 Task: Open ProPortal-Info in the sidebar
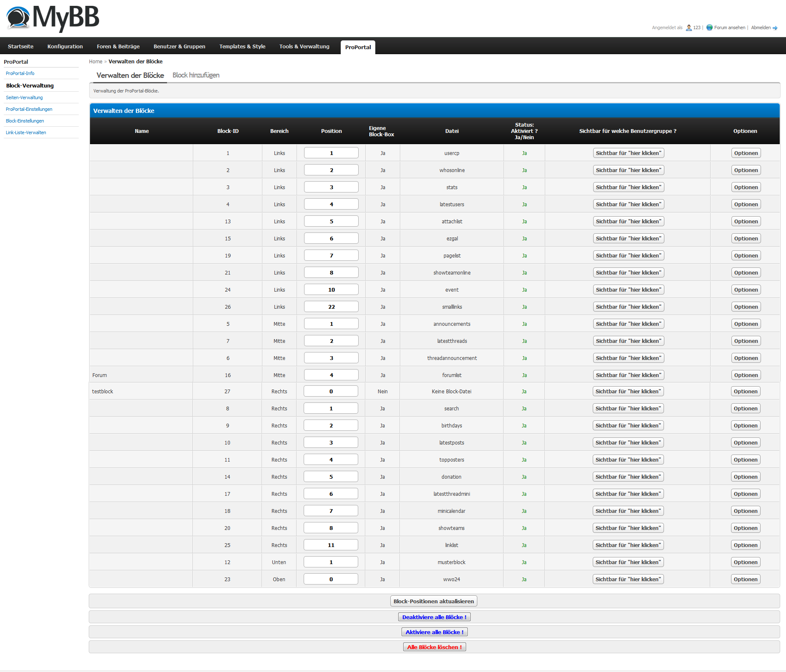(x=20, y=73)
